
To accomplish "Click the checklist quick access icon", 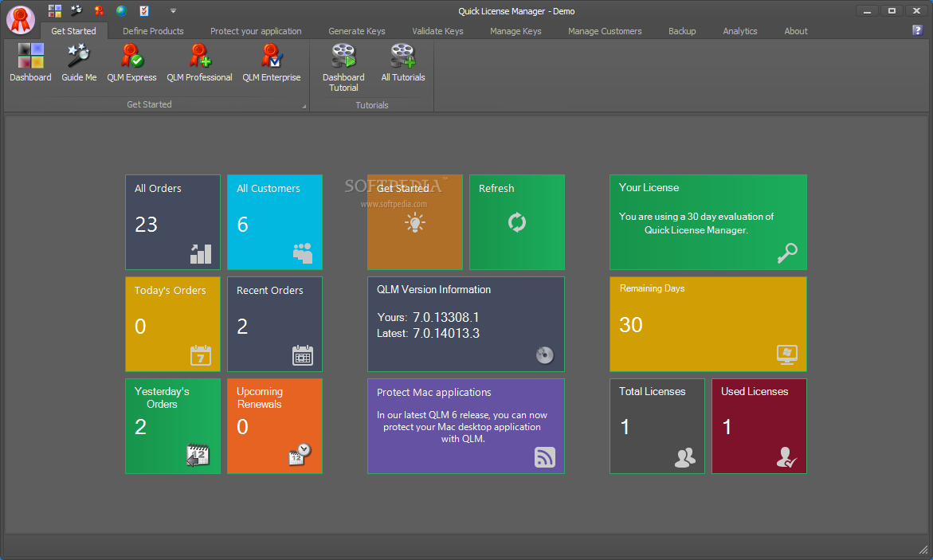I will pyautogui.click(x=144, y=10).
